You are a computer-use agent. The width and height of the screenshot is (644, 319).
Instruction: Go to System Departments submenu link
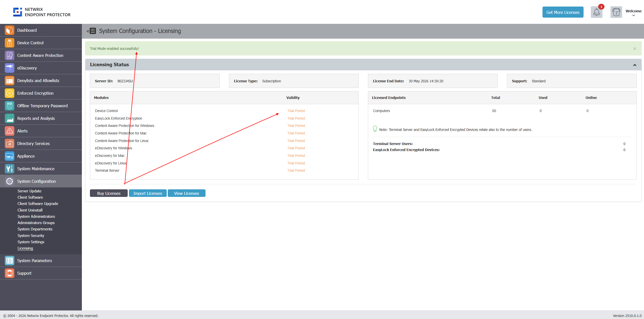pyautogui.click(x=35, y=229)
